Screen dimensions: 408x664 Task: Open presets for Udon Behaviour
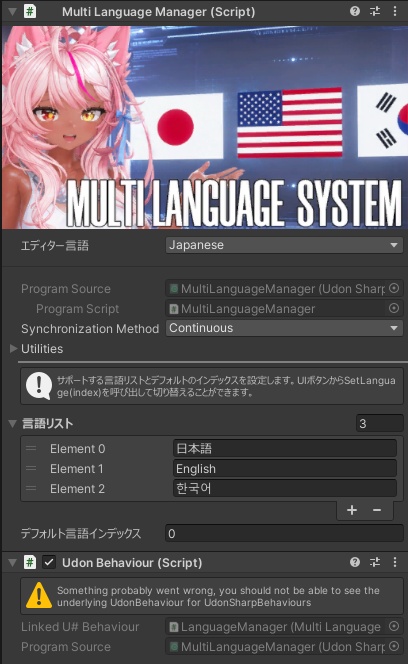click(375, 562)
